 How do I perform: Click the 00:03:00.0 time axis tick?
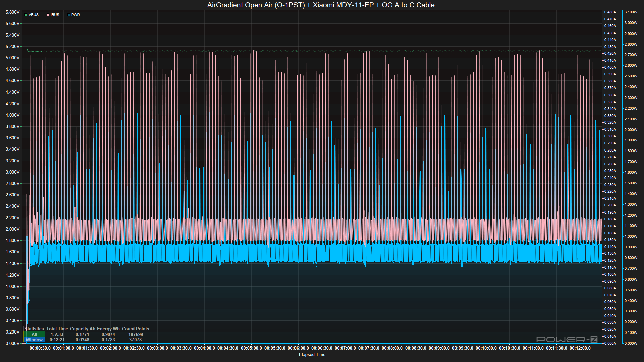point(157,348)
